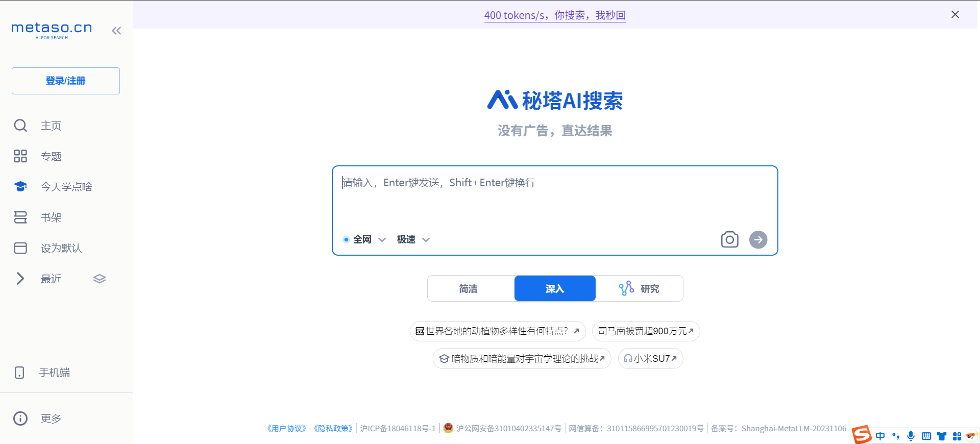Click 网信算备 registration number text

point(636,429)
